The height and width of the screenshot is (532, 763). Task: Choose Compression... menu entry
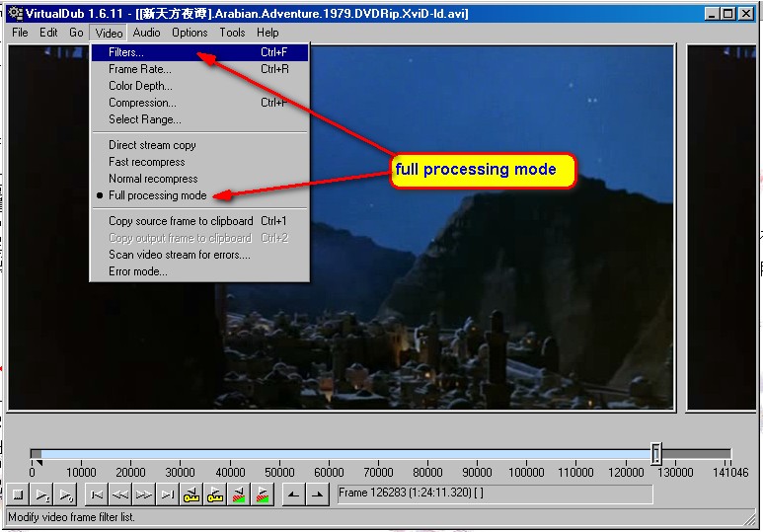[x=199, y=103]
